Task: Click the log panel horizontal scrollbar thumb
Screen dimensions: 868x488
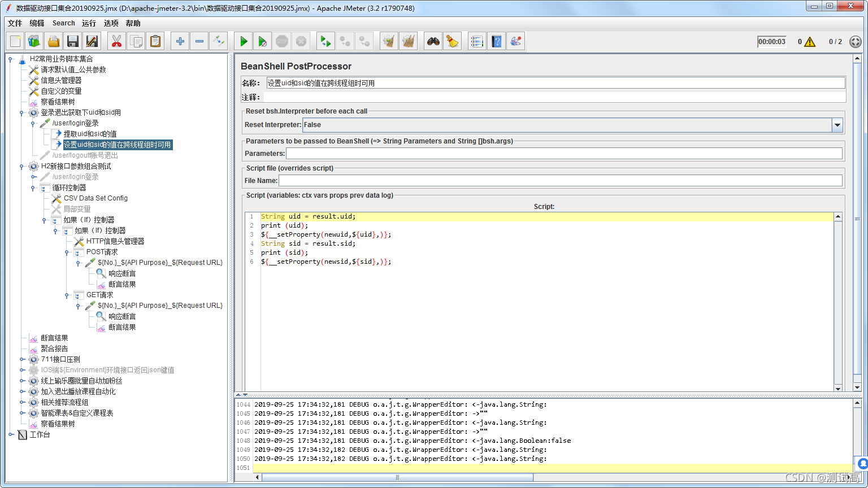Action: pyautogui.click(x=397, y=477)
